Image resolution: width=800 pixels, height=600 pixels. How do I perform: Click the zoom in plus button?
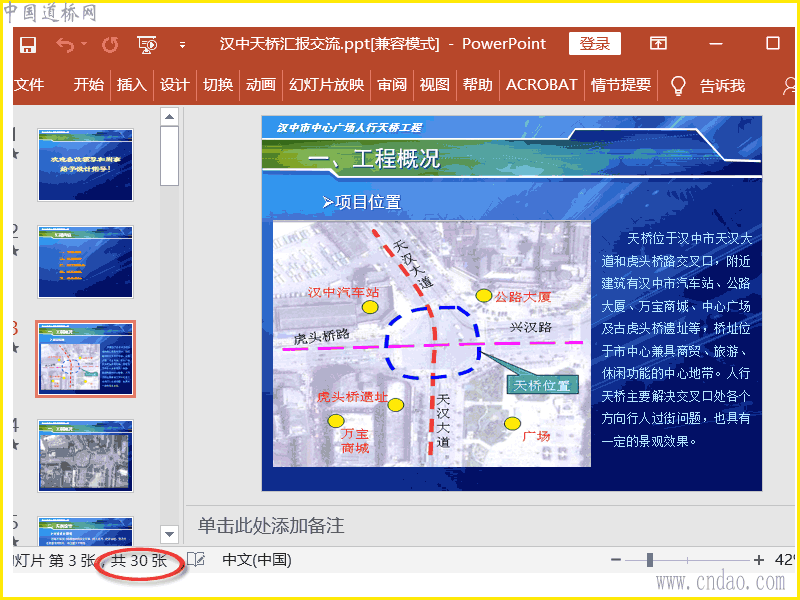[759, 560]
